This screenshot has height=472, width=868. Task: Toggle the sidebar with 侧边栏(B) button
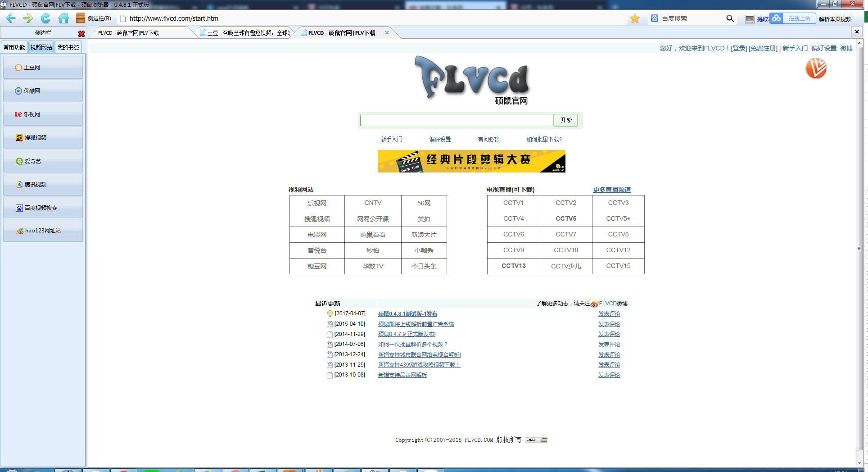tap(94, 18)
